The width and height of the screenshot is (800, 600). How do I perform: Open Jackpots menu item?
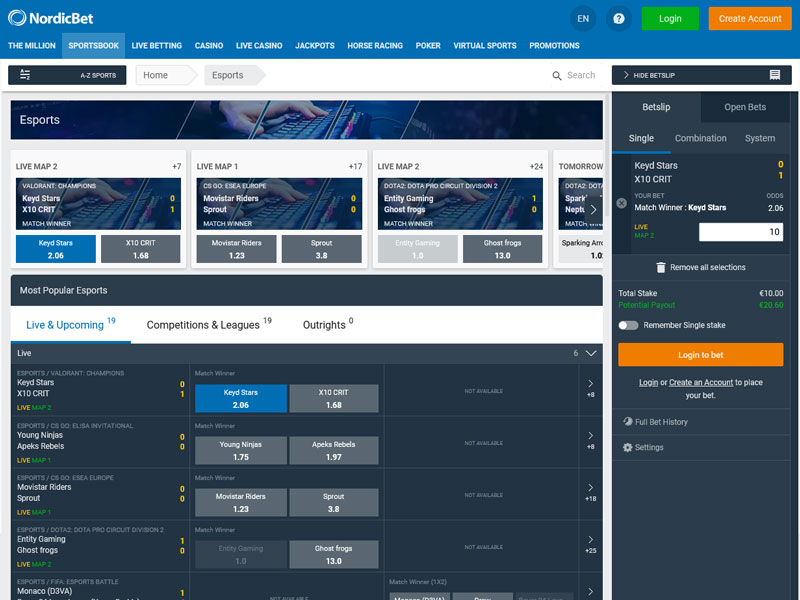click(x=315, y=45)
